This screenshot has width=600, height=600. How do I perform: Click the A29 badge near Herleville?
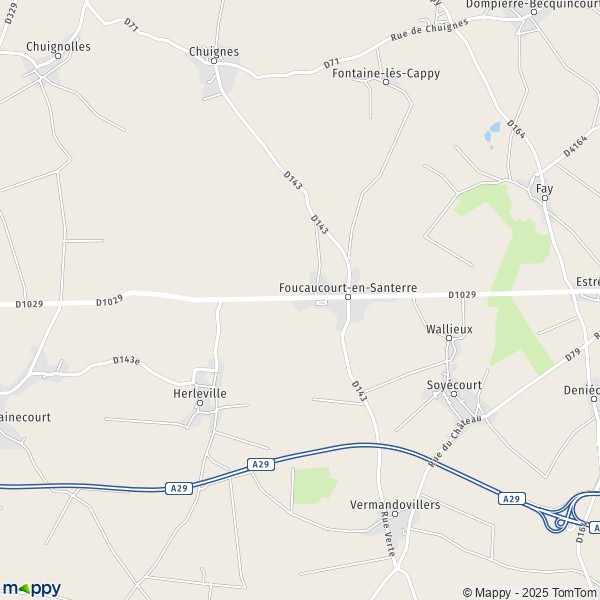pos(179,489)
